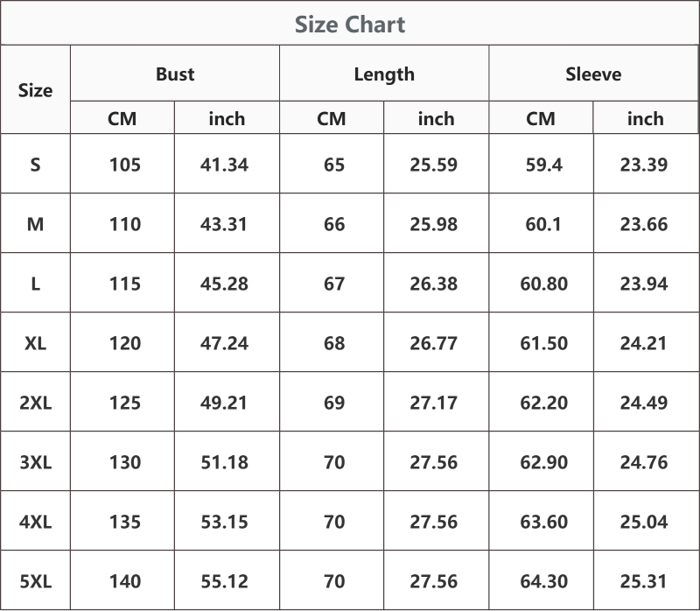Click bust value 105 for size S
The width and height of the screenshot is (700, 611).
point(125,165)
